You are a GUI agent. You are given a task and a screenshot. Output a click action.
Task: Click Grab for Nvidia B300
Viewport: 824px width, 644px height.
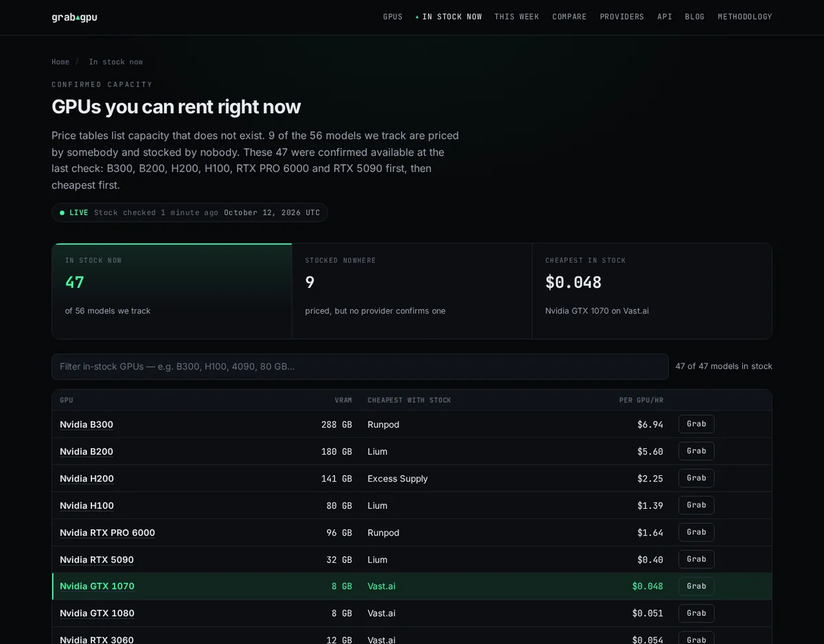[x=696, y=424]
